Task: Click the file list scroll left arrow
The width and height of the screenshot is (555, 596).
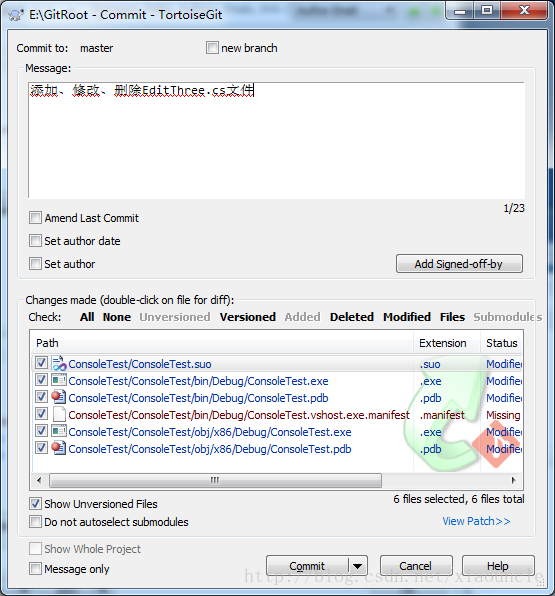Action: (39, 480)
